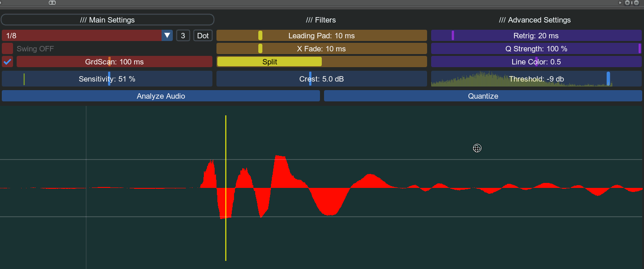644x269 pixels.
Task: Click the Advanced Settings section header
Action: pos(535,20)
